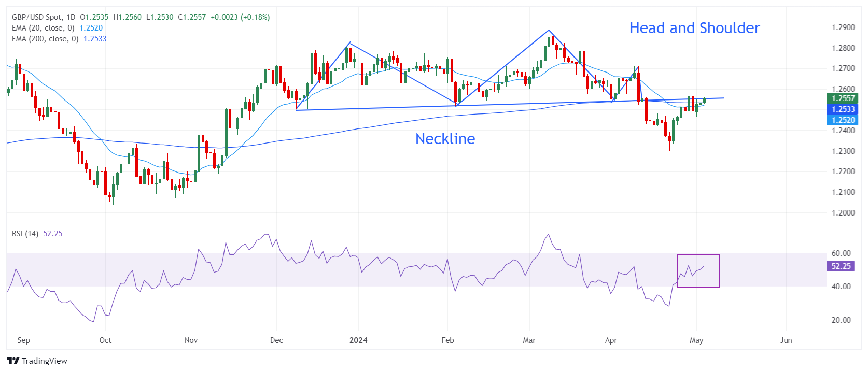Screen dimensions: 868x372
Task: Click the Oct label on time axis
Action: coord(105,340)
